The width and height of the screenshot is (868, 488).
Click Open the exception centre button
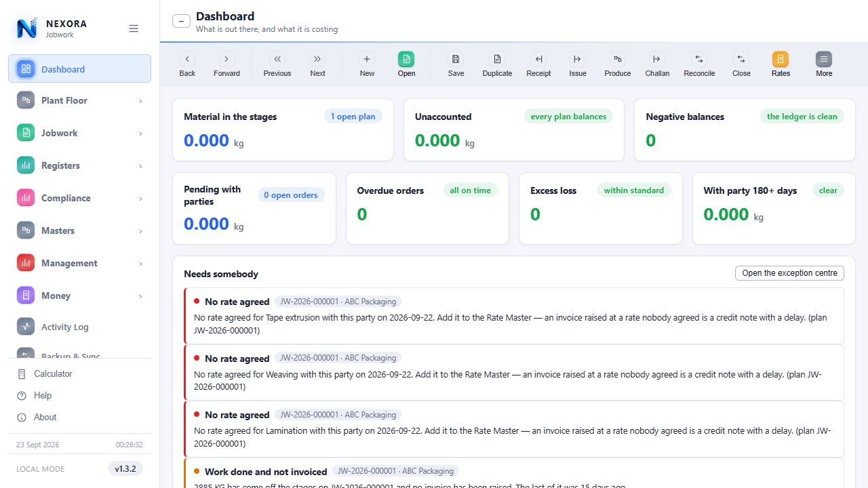pyautogui.click(x=789, y=273)
